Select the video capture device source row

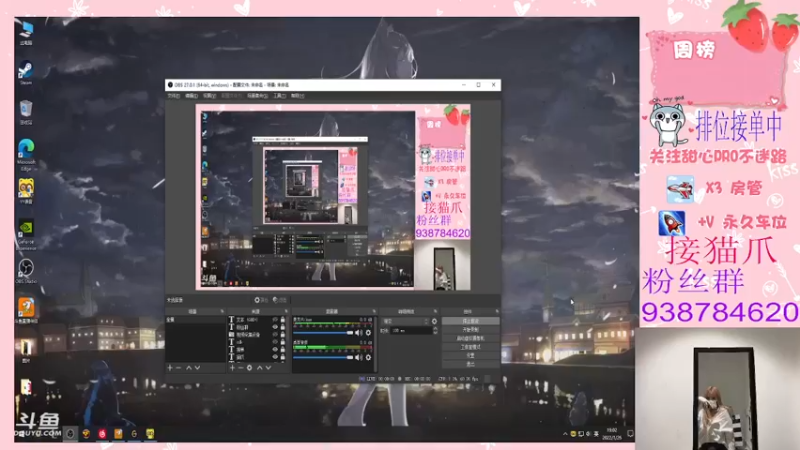(x=257, y=335)
